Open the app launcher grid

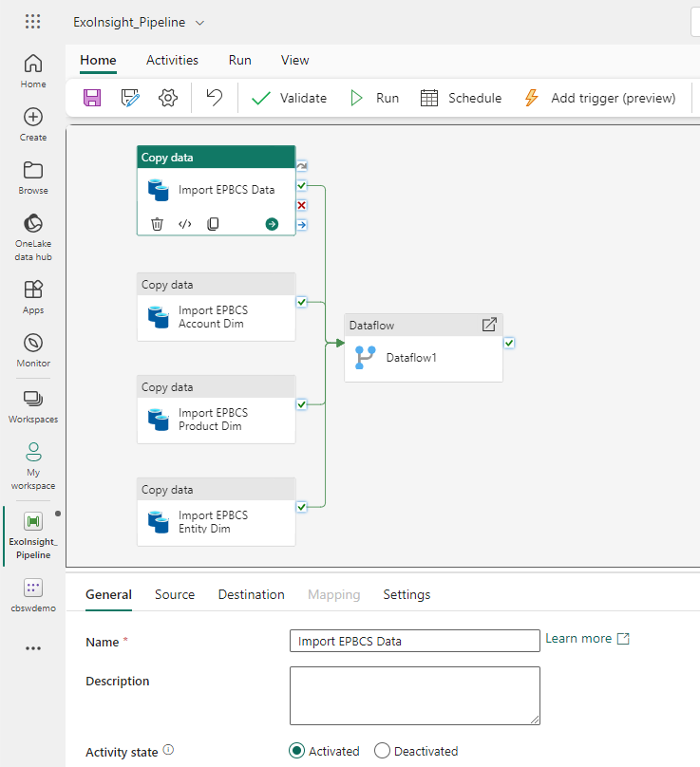tap(33, 22)
